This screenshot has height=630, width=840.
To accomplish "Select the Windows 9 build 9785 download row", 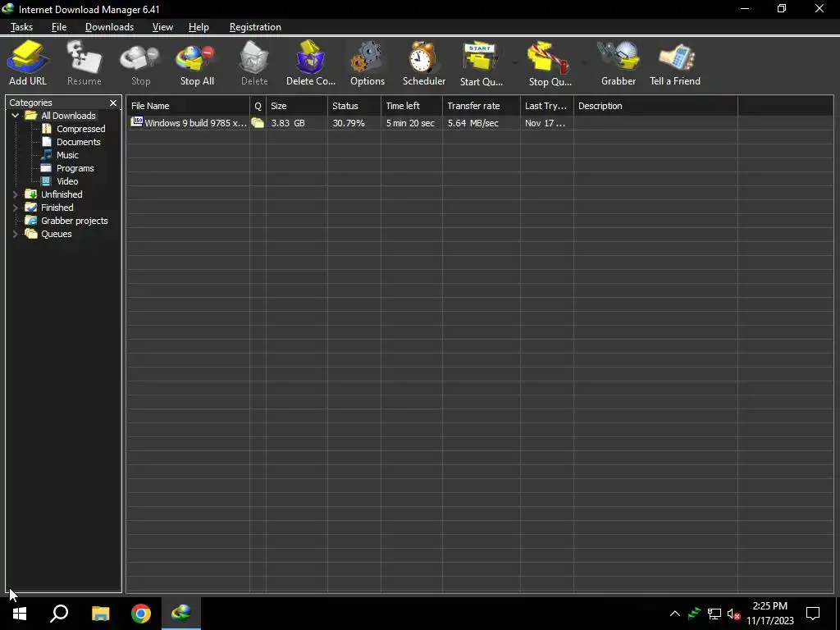I will [480, 123].
